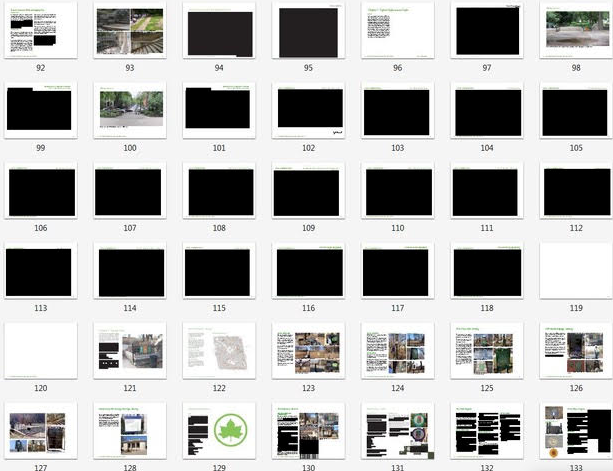Click the redacted page 95 thumbnail
613x471 pixels.
tap(308, 30)
